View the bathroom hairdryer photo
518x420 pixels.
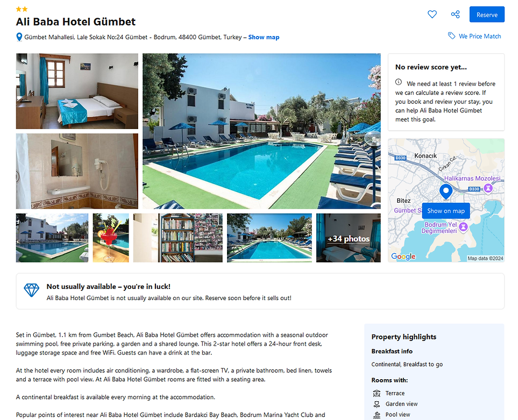[x=77, y=171]
